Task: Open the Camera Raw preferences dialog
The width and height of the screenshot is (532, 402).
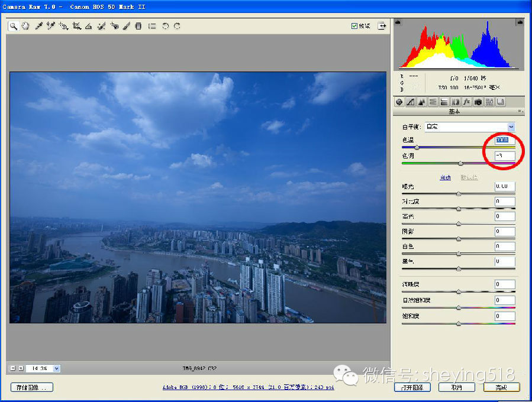Action: tap(152, 26)
